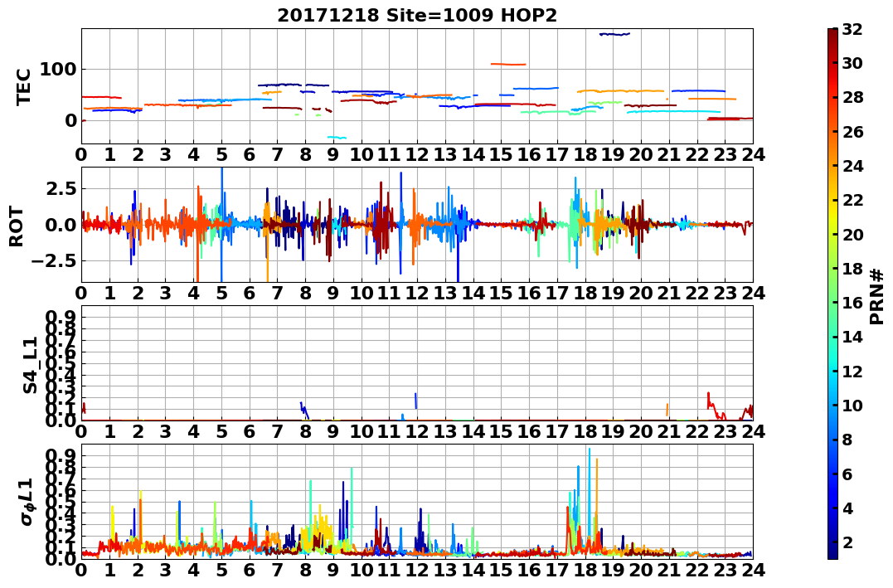Click colorbar tick label 14
The width and height of the screenshot is (893, 588).
coord(852,337)
